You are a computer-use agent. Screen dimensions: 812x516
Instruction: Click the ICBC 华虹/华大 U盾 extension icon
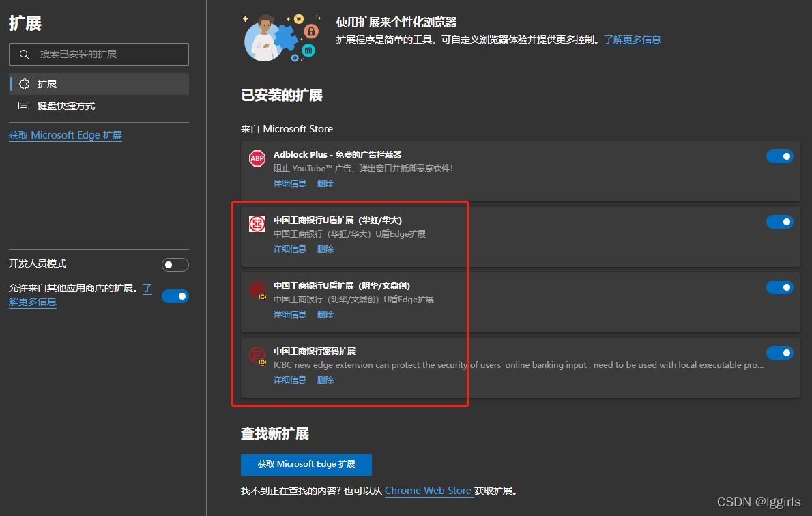257,224
